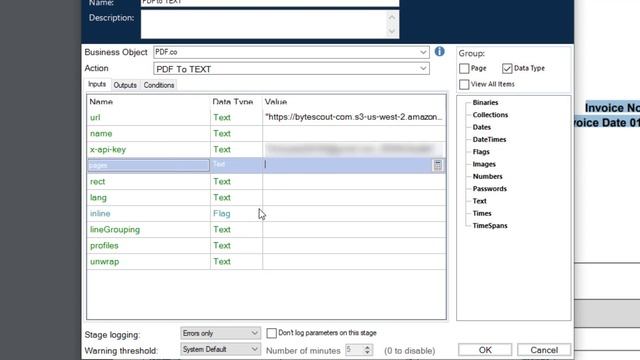Image resolution: width=640 pixels, height=360 pixels.
Task: Select the 'url' parameter name
Action: click(95, 118)
